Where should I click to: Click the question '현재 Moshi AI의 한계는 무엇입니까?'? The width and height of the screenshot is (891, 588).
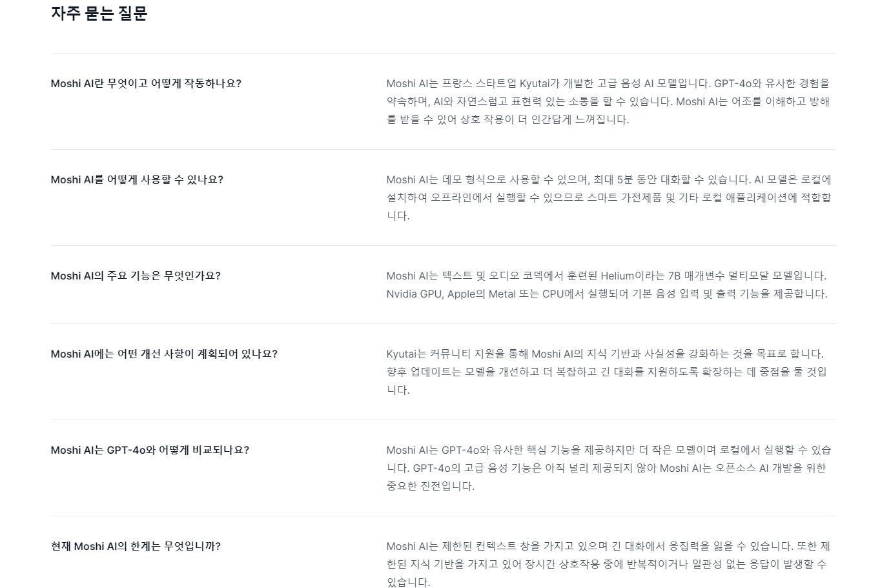tap(136, 546)
